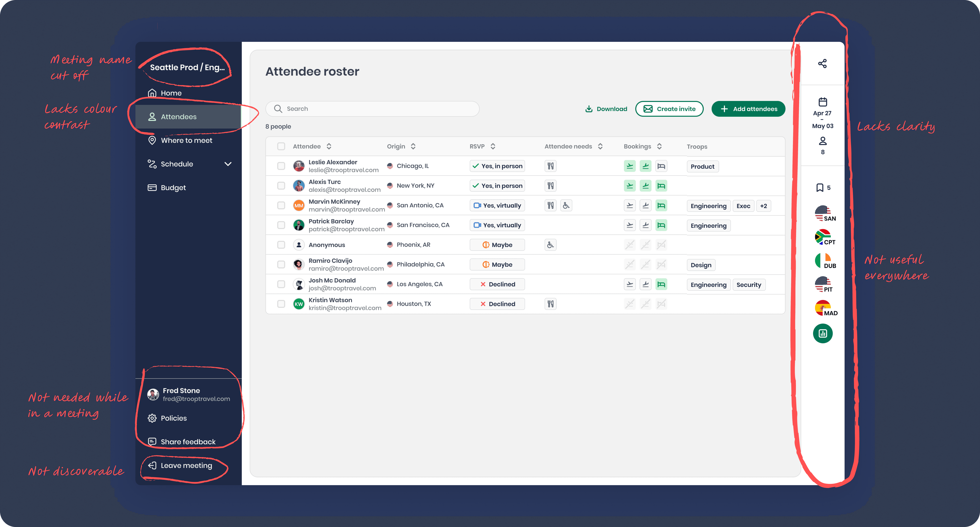This screenshot has height=527, width=980.
Task: Open the Budget menu item
Action: 173,188
